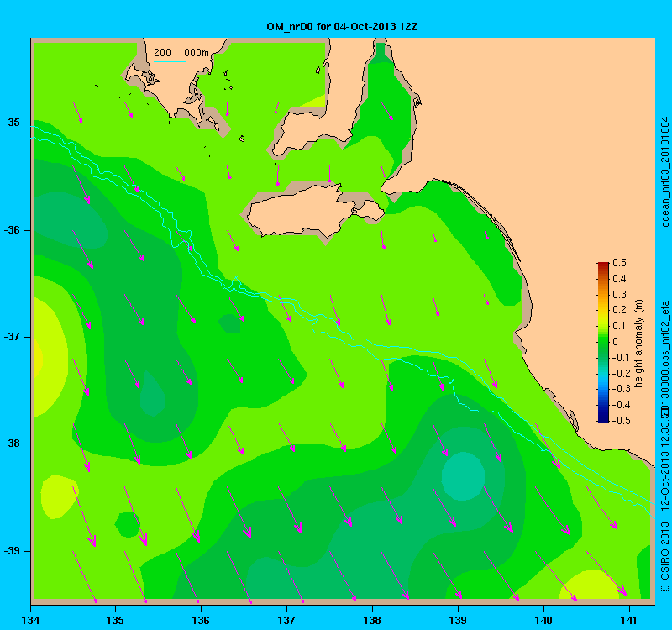
Task: Click longitude label '137'
Action: (x=286, y=620)
